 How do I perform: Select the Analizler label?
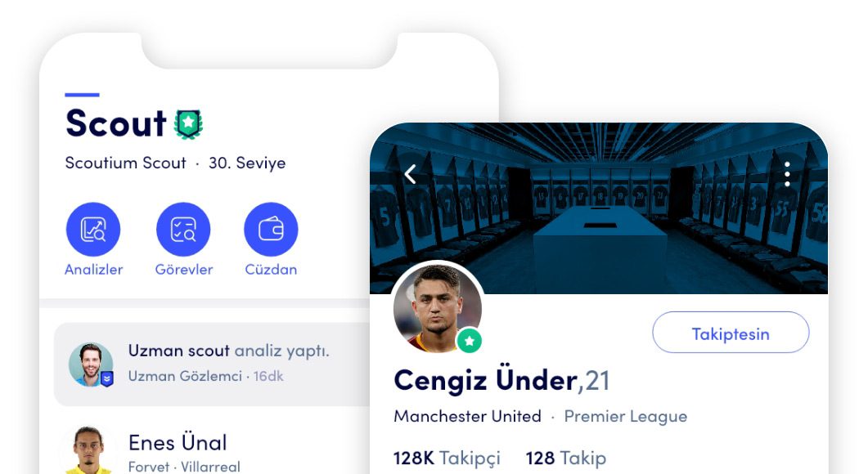click(93, 270)
